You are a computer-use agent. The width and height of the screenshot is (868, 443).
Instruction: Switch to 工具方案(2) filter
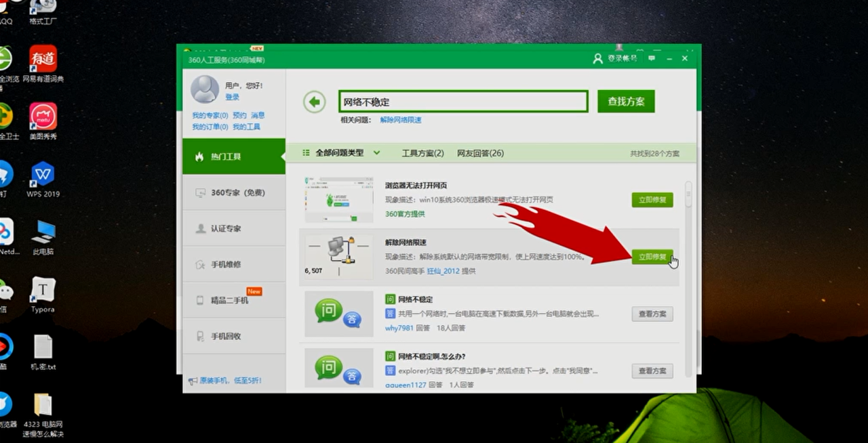pyautogui.click(x=422, y=153)
